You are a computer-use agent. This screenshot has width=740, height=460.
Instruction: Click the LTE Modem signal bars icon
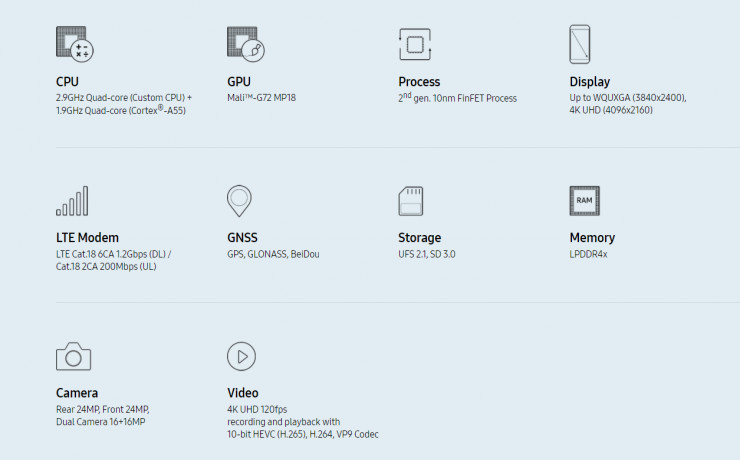click(72, 201)
